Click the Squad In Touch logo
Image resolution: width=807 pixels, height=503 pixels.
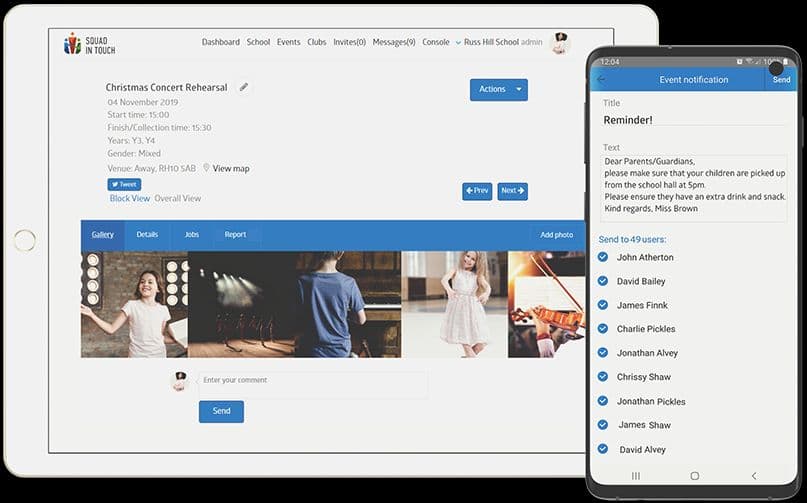click(90, 44)
